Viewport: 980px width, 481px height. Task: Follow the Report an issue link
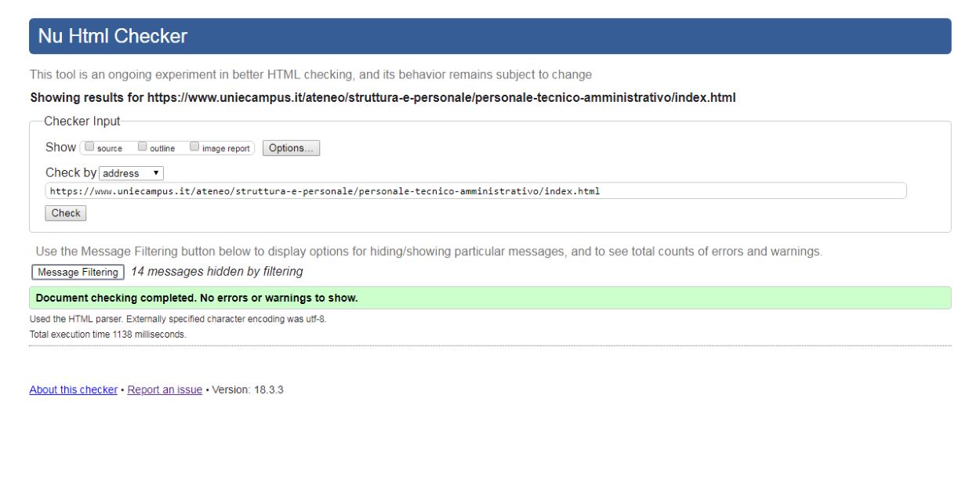(165, 389)
